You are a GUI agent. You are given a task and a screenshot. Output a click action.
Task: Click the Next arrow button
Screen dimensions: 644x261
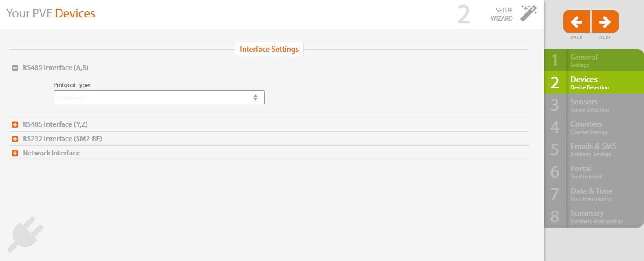(x=605, y=21)
